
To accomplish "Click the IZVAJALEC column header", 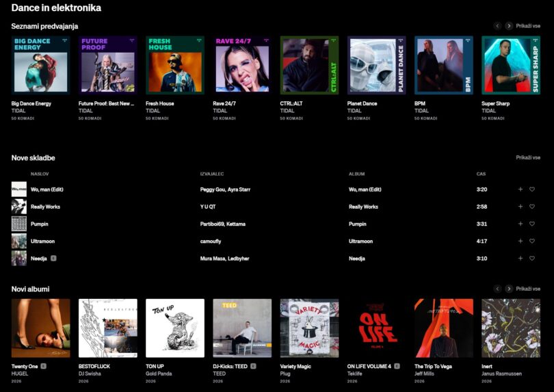I will 211,174.
